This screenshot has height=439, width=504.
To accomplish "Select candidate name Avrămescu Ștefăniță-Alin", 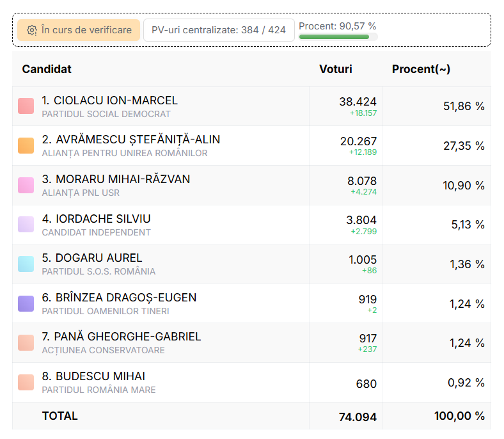I will 130,140.
